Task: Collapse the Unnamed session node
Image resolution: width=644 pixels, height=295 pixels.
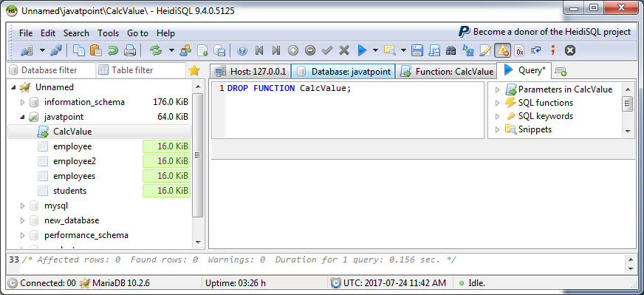Action: 14,87
